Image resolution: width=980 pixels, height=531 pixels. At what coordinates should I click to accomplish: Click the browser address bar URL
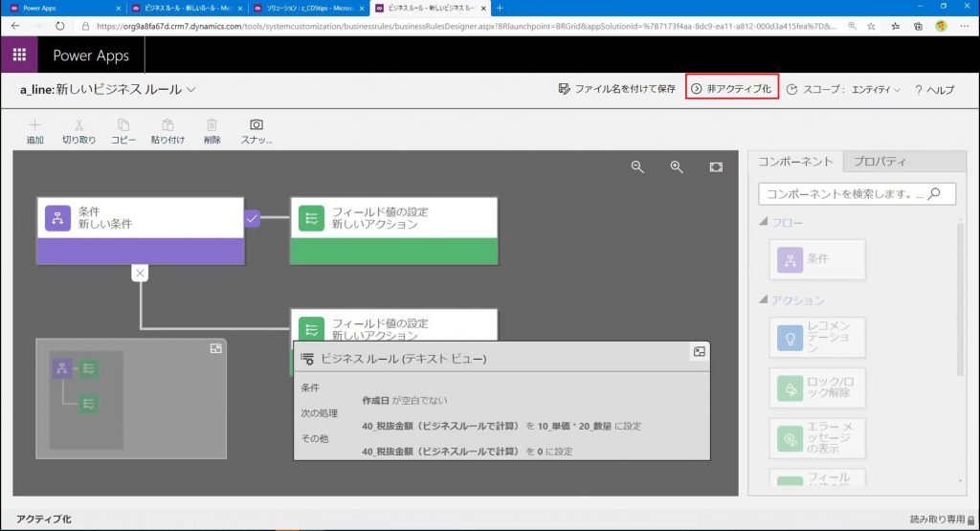pyautogui.click(x=466, y=26)
